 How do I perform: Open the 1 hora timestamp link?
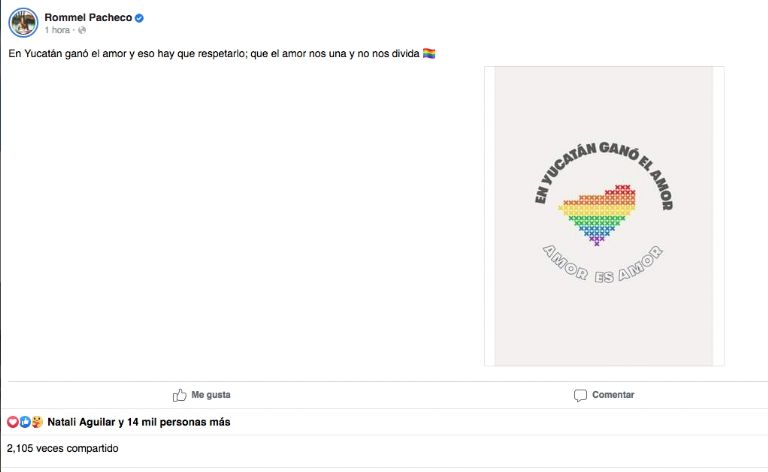(x=57, y=30)
